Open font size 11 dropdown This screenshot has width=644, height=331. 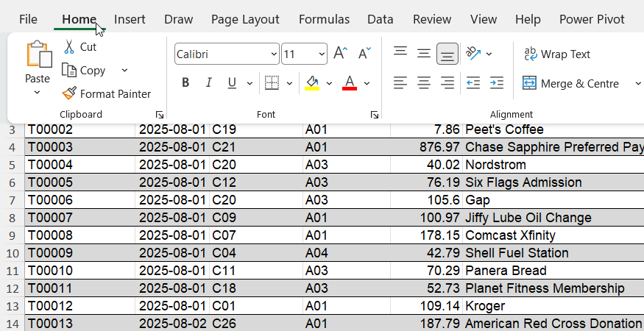pyautogui.click(x=321, y=54)
